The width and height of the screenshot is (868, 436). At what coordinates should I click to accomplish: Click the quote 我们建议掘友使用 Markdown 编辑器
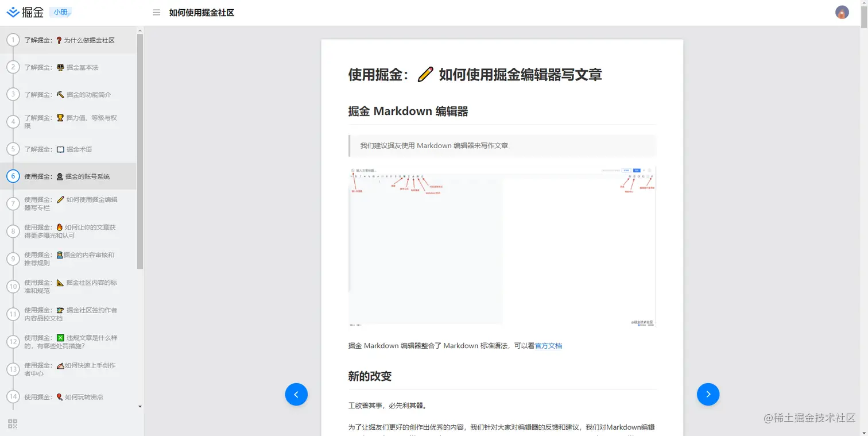pyautogui.click(x=434, y=146)
